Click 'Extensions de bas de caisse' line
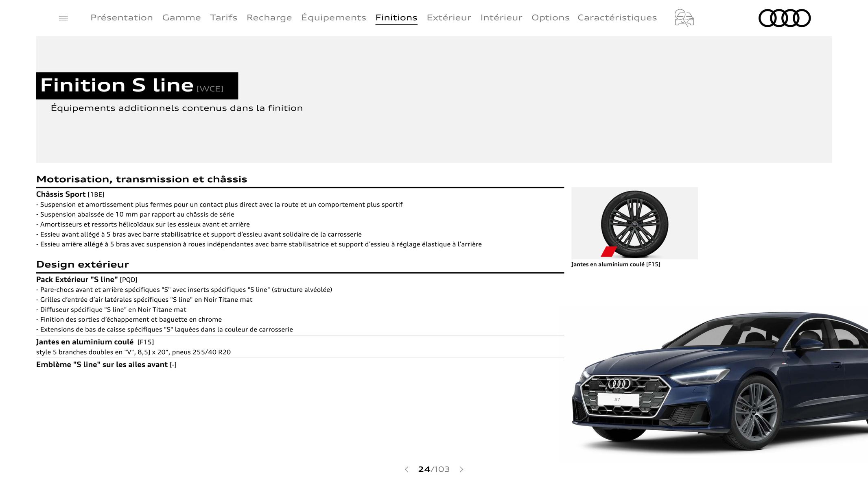868x488 pixels. coord(164,329)
